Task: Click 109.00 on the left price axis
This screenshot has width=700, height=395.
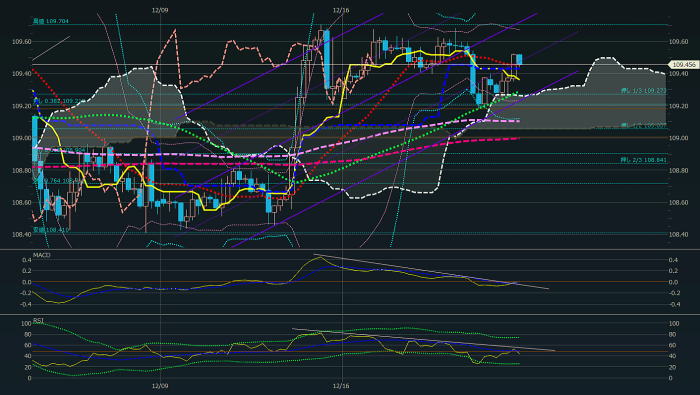Action: (21, 138)
